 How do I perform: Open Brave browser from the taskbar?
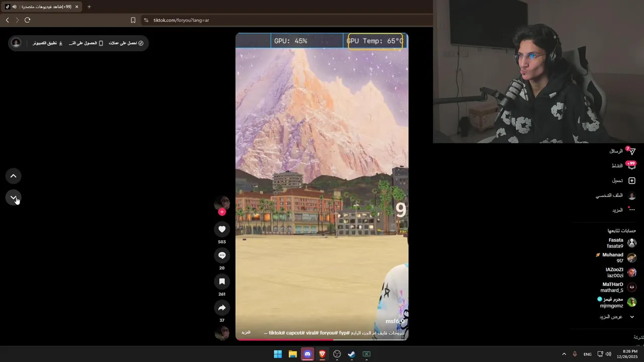point(322,354)
